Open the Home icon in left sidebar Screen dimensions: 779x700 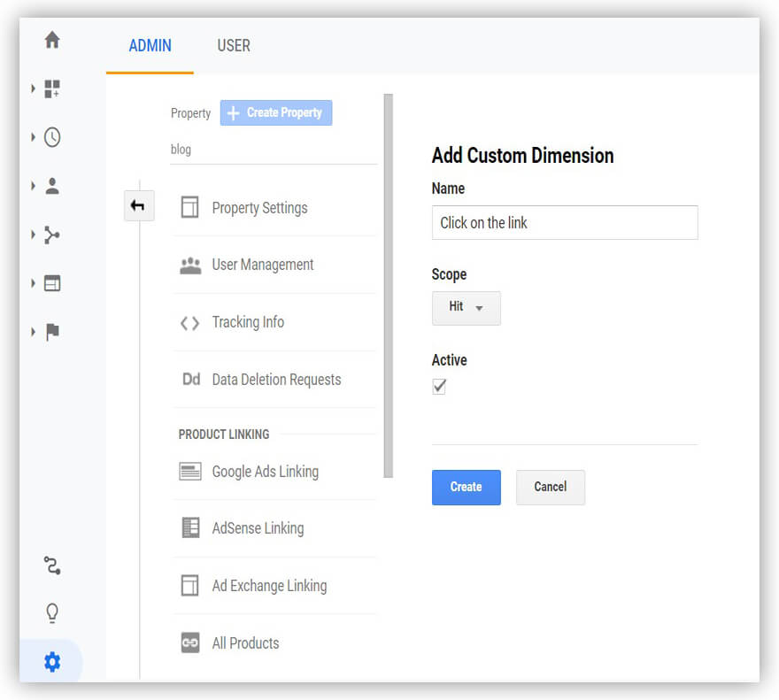click(x=51, y=41)
